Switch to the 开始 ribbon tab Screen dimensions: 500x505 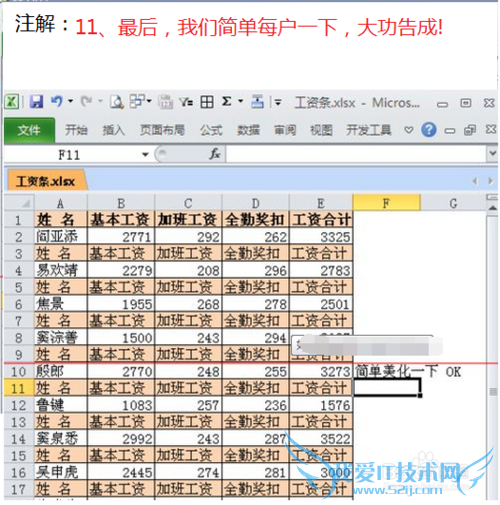76,130
